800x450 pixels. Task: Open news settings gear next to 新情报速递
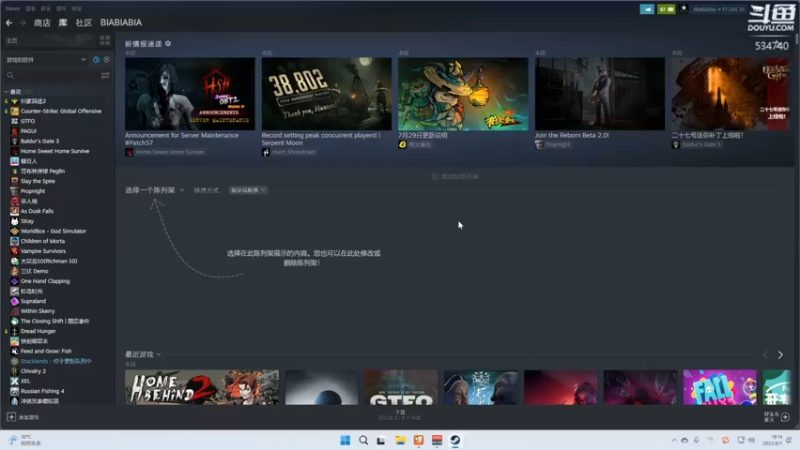coord(168,44)
